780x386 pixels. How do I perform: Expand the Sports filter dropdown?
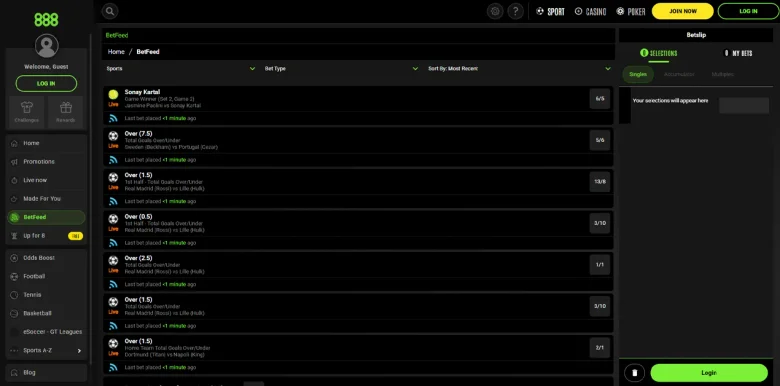(x=181, y=69)
